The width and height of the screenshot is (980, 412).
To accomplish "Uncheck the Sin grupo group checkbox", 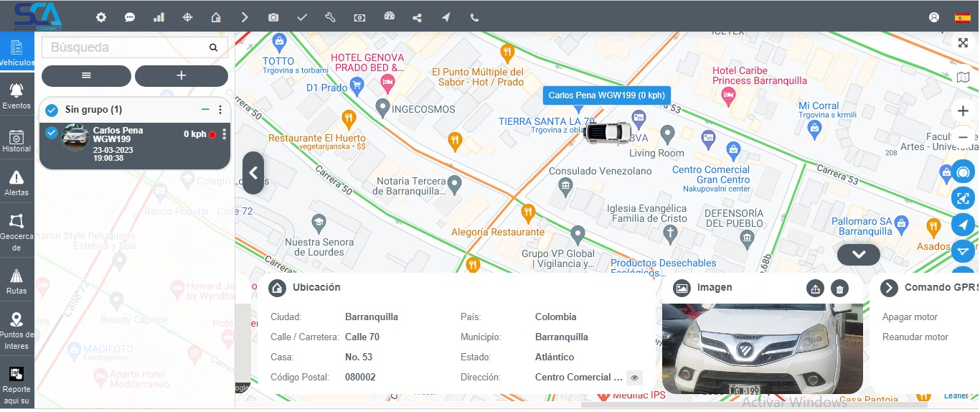I will click(52, 110).
